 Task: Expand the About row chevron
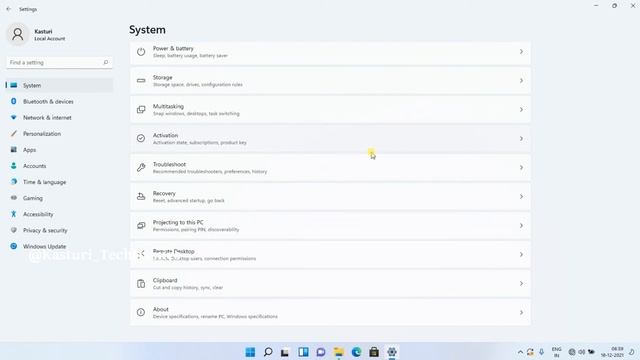pos(521,313)
